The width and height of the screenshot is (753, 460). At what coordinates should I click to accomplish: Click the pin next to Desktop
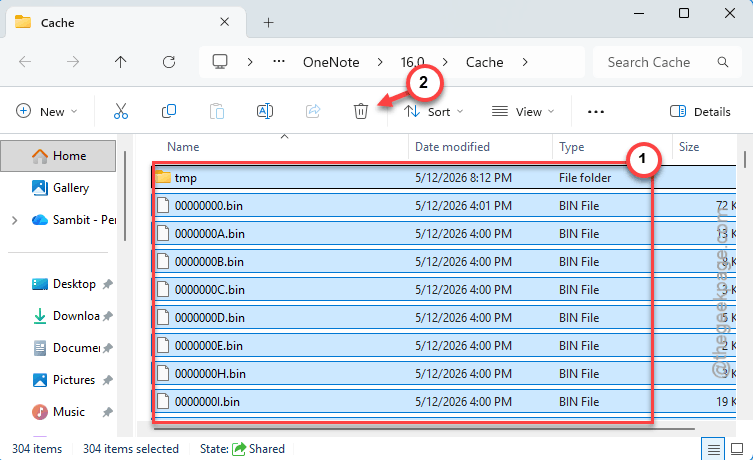pyautogui.click(x=108, y=284)
